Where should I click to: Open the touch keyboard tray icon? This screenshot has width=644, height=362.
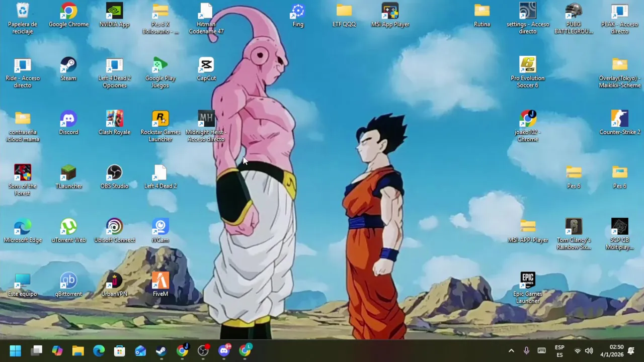pyautogui.click(x=541, y=351)
